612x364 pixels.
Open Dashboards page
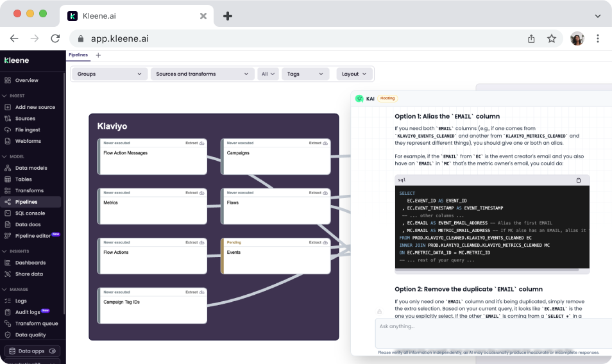30,263
